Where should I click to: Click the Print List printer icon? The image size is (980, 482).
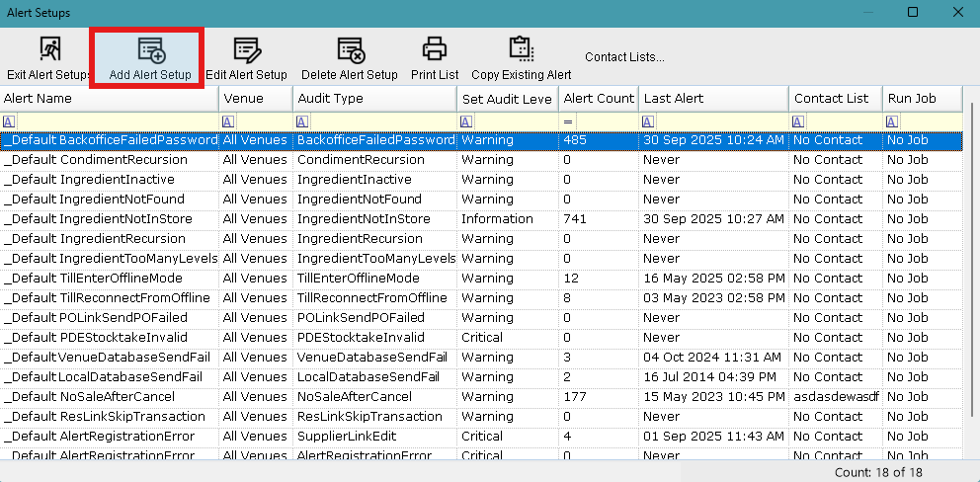coord(435,49)
